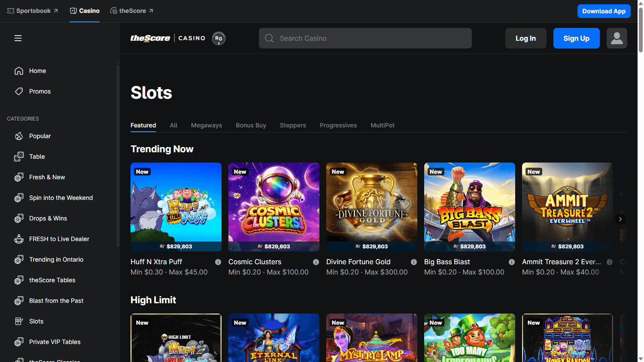Open the user profile avatar icon

click(x=617, y=38)
